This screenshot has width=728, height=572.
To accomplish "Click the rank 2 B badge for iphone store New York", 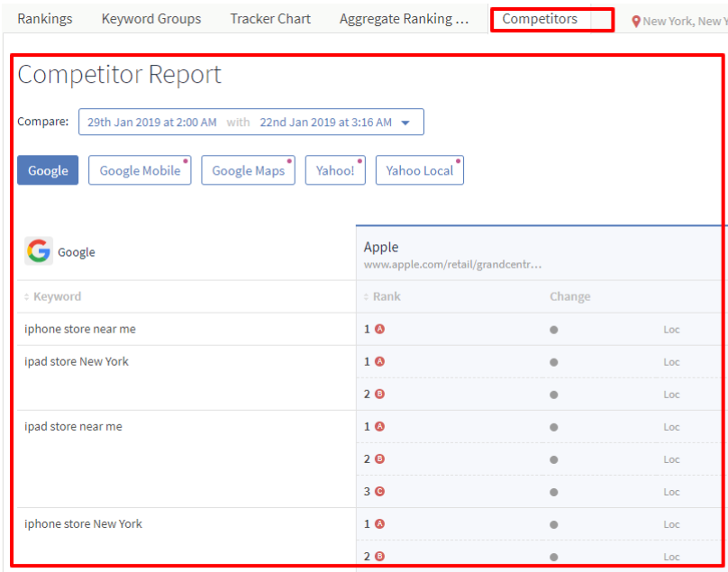I will 380,556.
